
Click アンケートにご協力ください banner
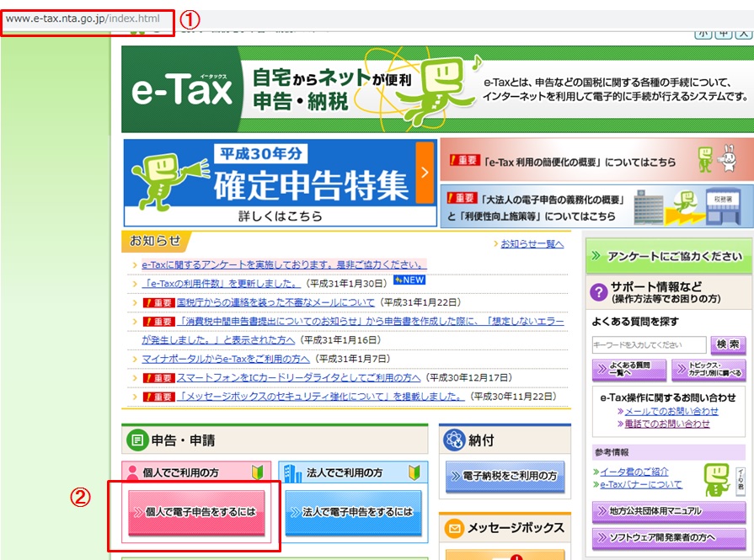669,256
